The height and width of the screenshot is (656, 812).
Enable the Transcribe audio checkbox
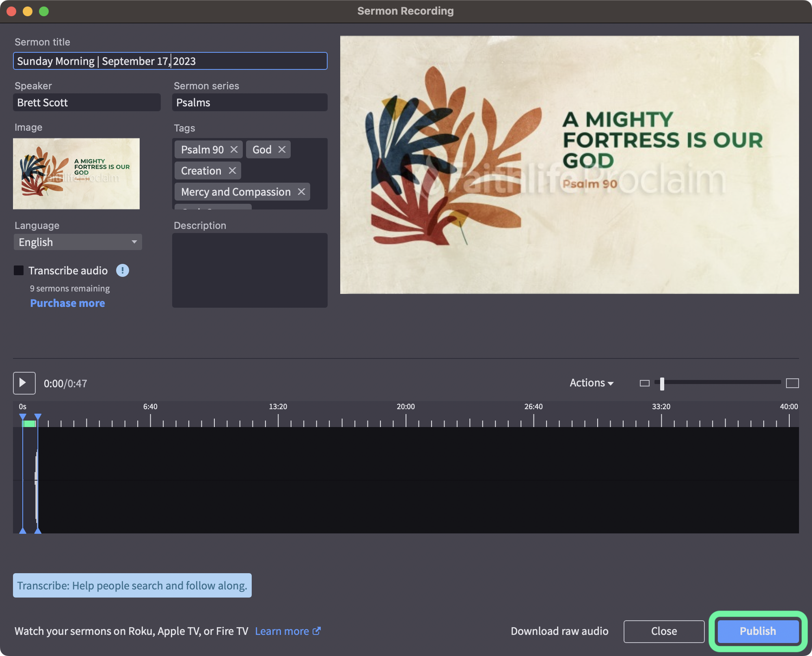[19, 270]
